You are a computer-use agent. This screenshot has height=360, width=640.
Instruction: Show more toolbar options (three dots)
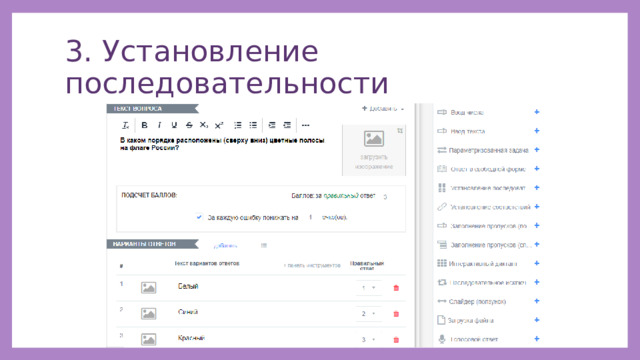pyautogui.click(x=305, y=125)
